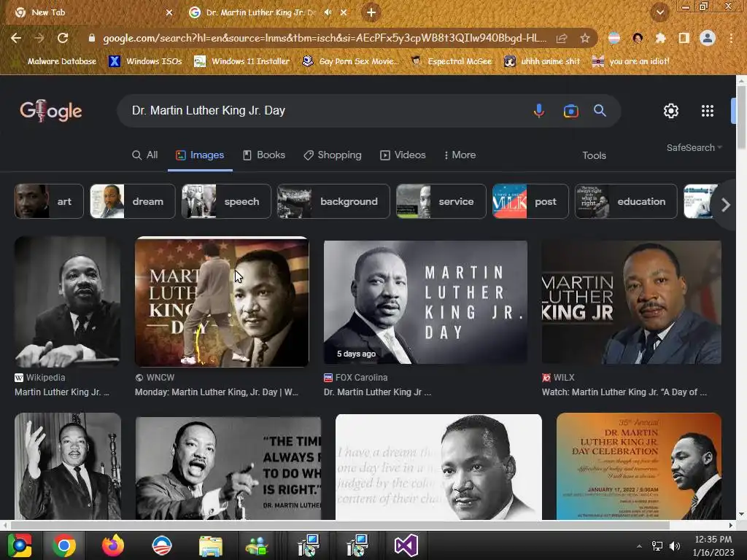Open Espectral McGee bookmark

pyautogui.click(x=451, y=61)
